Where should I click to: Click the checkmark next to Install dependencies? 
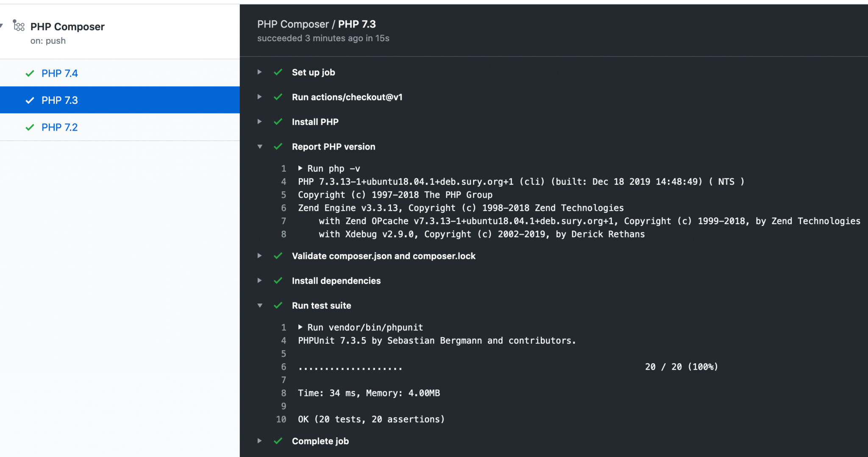tap(278, 280)
